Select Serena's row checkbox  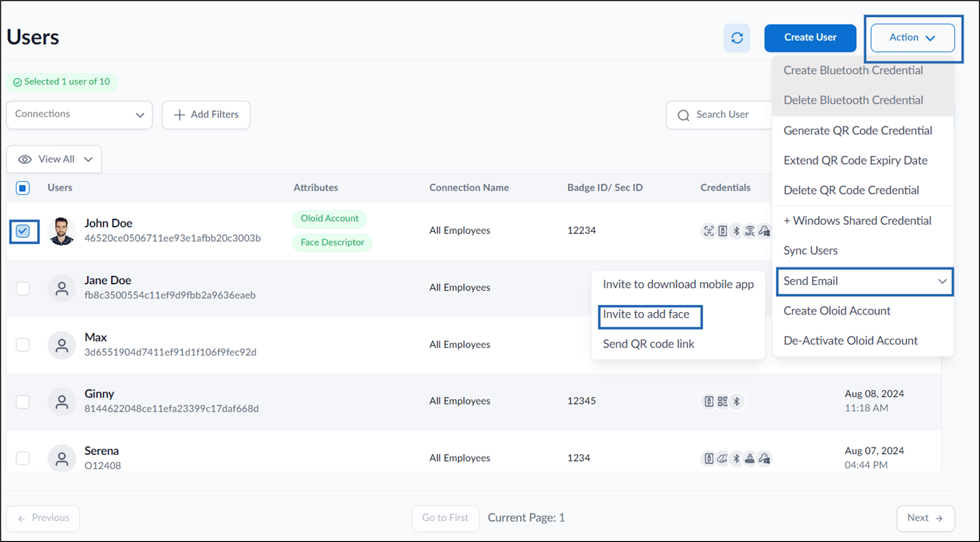click(x=22, y=458)
